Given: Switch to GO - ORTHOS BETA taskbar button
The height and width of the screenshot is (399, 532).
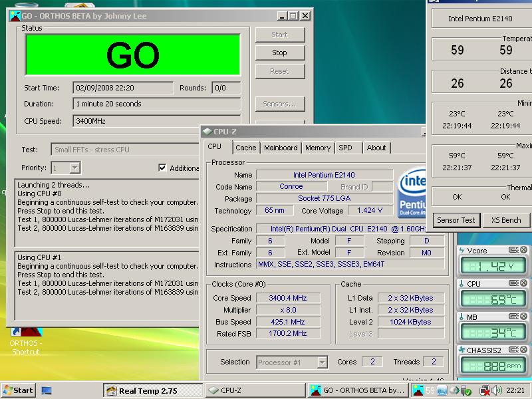Looking at the screenshot, I should coord(358,391).
